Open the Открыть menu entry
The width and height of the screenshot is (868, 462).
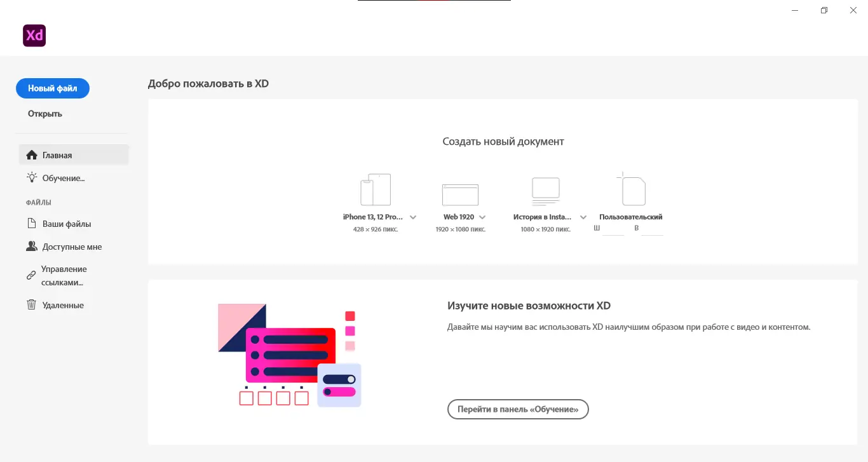44,113
